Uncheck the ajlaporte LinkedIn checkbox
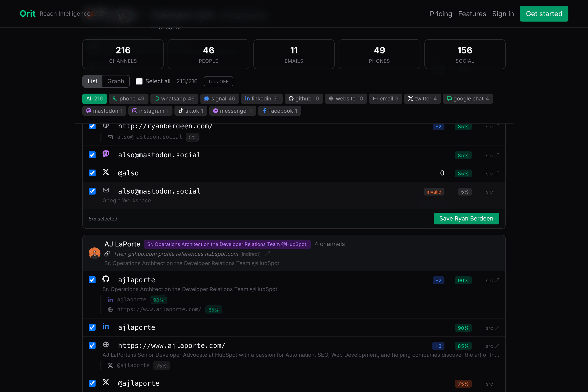Image resolution: width=588 pixels, height=392 pixels. point(92,328)
